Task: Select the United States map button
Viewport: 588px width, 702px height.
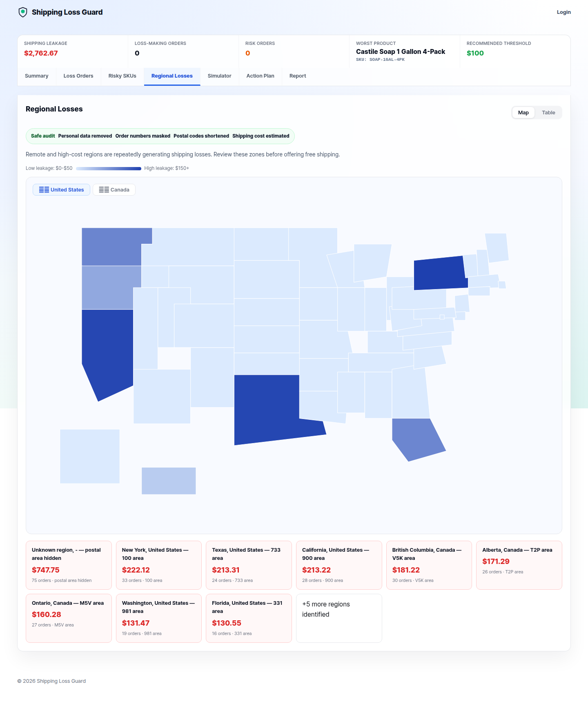Action: [x=61, y=190]
